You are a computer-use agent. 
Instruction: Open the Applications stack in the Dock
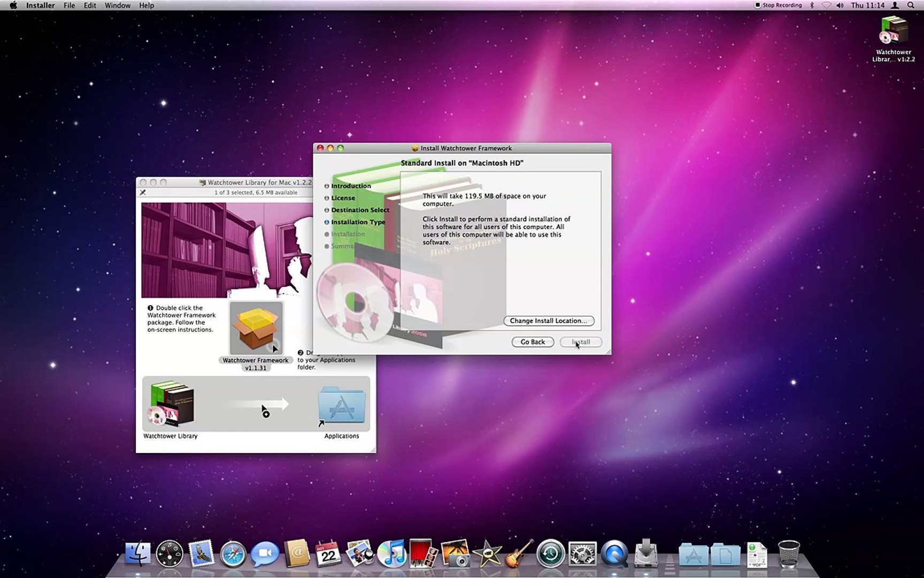(694, 555)
